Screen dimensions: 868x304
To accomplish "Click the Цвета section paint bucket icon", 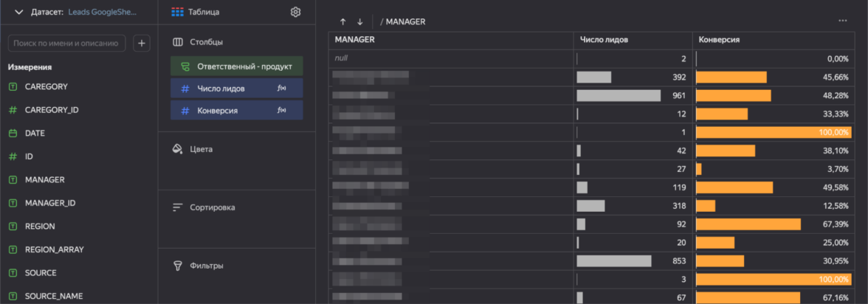I will (177, 149).
